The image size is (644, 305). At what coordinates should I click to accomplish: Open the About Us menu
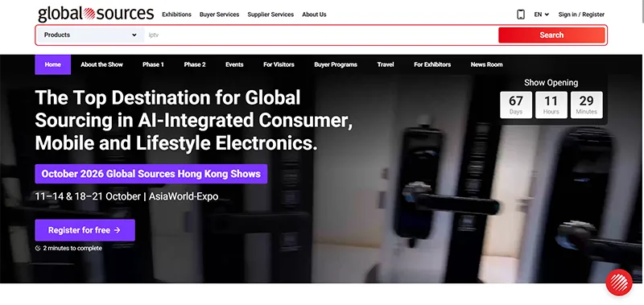[314, 14]
